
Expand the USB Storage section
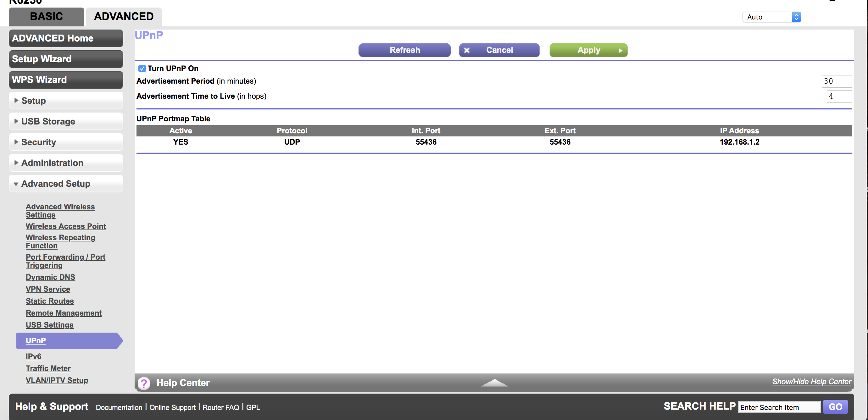(x=66, y=121)
